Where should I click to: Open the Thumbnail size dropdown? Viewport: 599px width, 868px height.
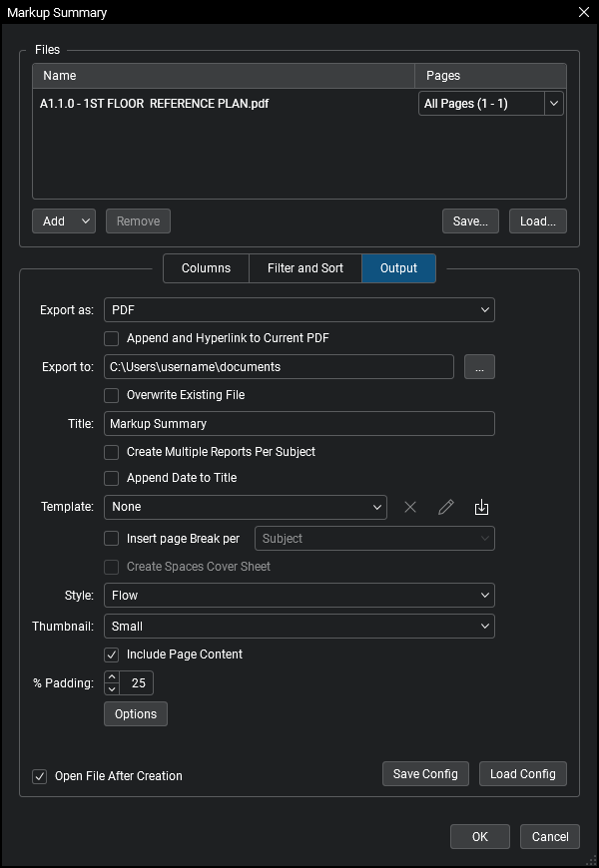click(x=299, y=627)
